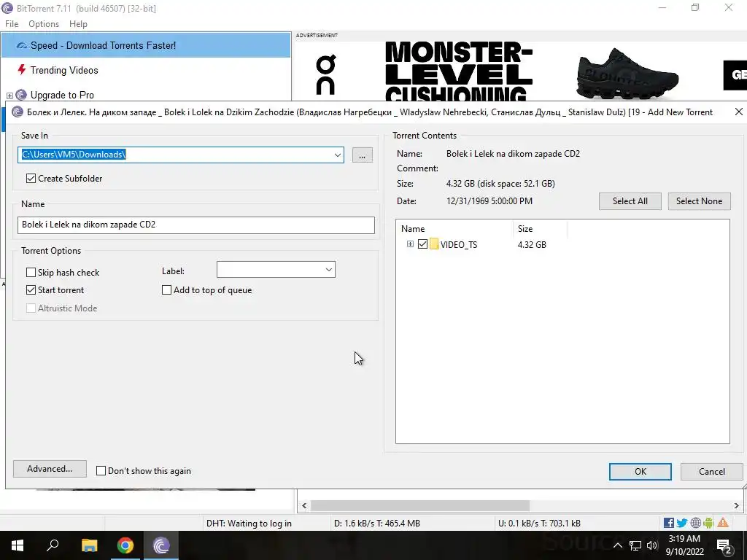This screenshot has width=747, height=560.
Task: Close the Add New Torrent dialog
Action: (738, 112)
